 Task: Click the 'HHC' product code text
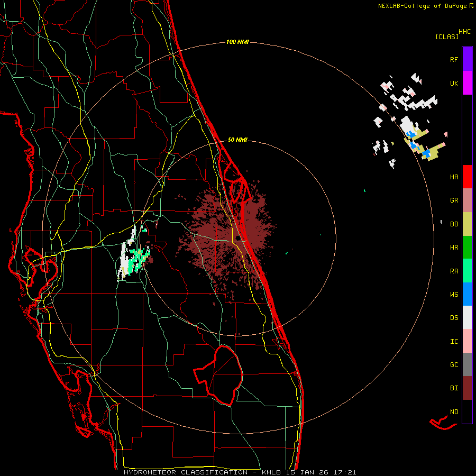(x=464, y=32)
